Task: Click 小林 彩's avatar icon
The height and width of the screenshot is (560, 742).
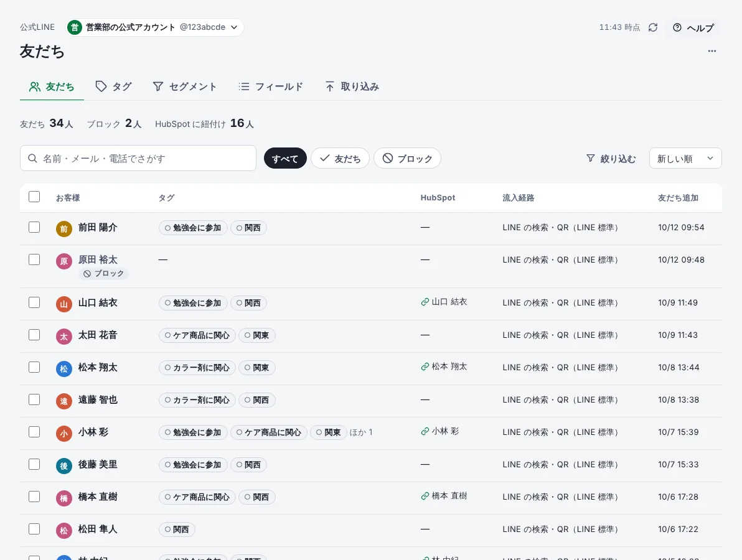Action: coord(64,433)
